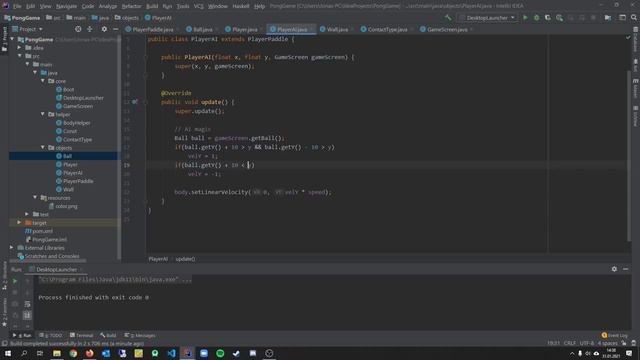Open Windows Start menu
640x360 pixels.
8,353
